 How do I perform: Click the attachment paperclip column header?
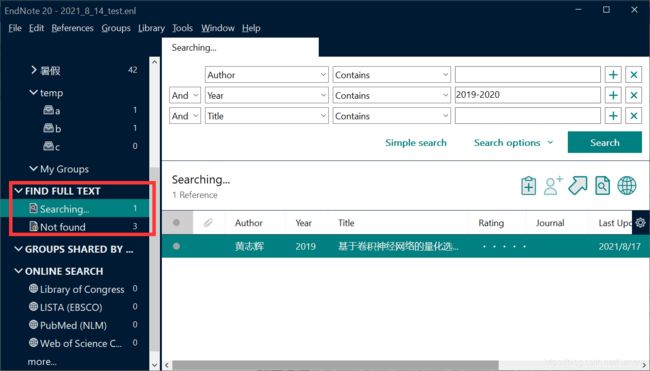(x=208, y=223)
